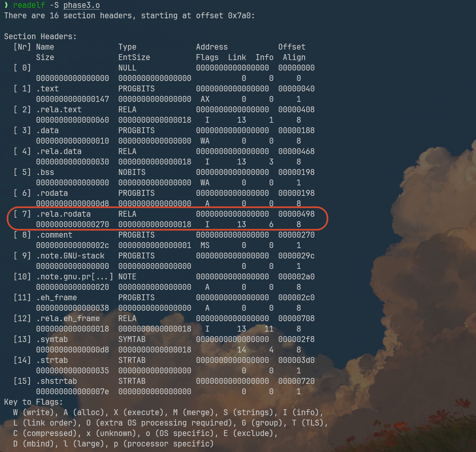Image resolution: width=476 pixels, height=452 pixels.
Task: Click the .rela.rodata section name
Action: [x=63, y=214]
